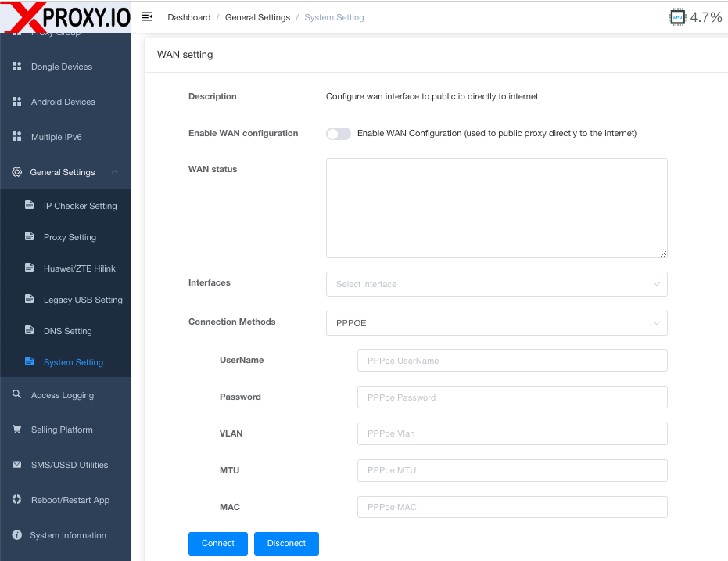Click the WAN status text area
Image resolution: width=728 pixels, height=561 pixels.
497,208
